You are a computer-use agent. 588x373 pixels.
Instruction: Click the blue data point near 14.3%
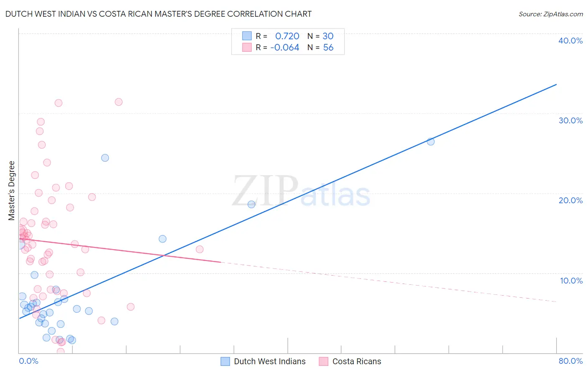point(163,239)
